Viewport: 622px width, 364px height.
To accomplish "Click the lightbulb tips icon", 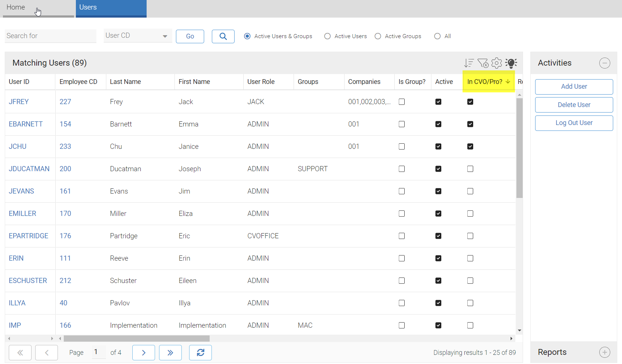I will 511,63.
